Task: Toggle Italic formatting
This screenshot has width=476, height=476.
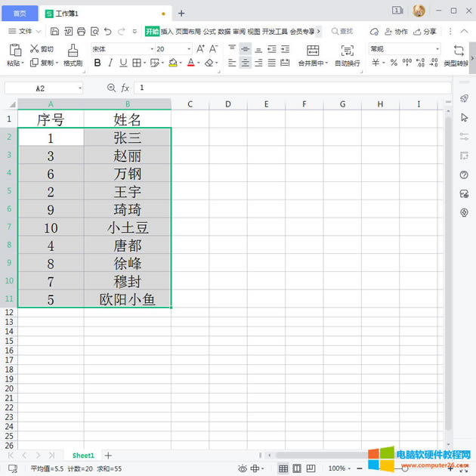Action: (110, 63)
